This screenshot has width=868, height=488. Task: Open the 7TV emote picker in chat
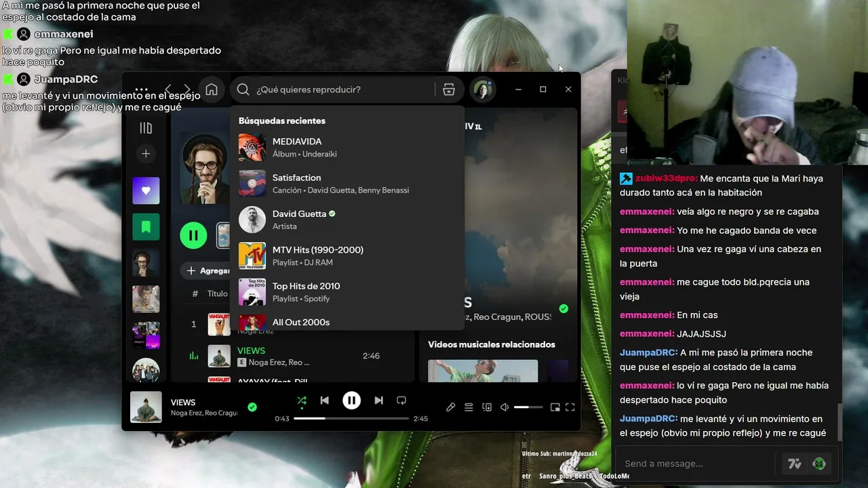(x=795, y=464)
